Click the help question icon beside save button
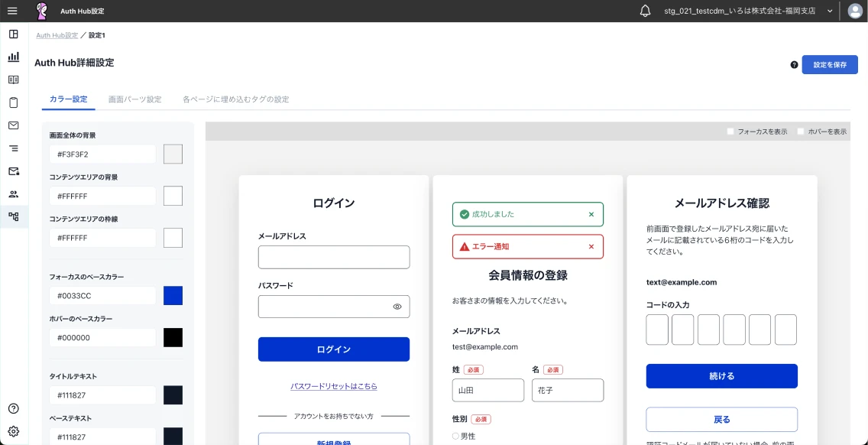868x445 pixels. pyautogui.click(x=794, y=65)
